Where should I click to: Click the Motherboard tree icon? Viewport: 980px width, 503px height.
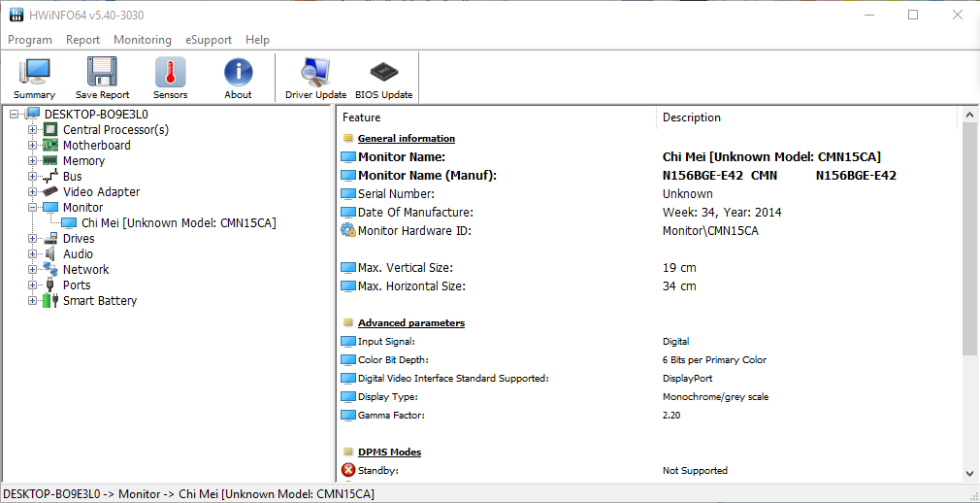tap(50, 145)
